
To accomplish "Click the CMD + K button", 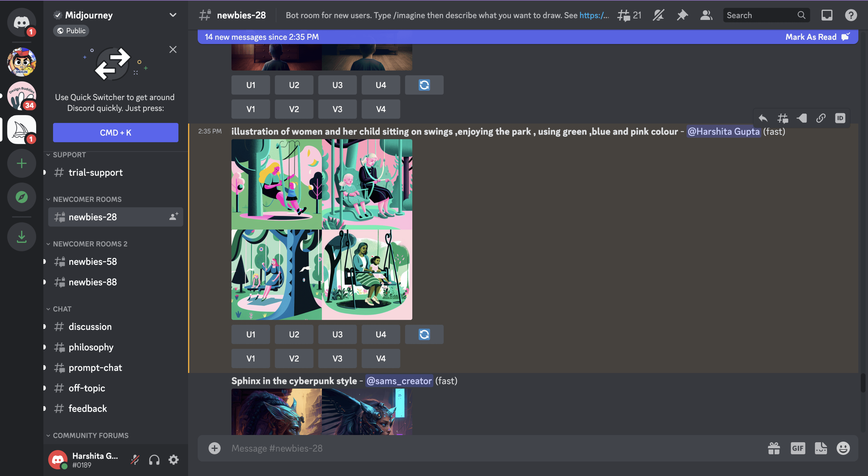I will (116, 132).
